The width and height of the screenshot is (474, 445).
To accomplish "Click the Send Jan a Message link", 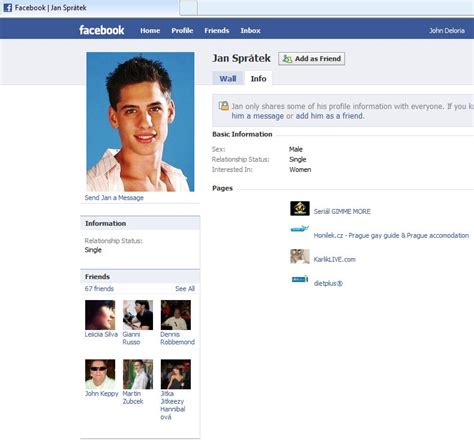I will coord(114,198).
